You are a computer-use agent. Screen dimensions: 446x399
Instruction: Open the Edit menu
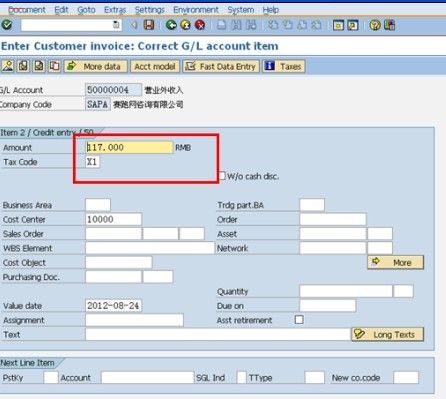61,10
